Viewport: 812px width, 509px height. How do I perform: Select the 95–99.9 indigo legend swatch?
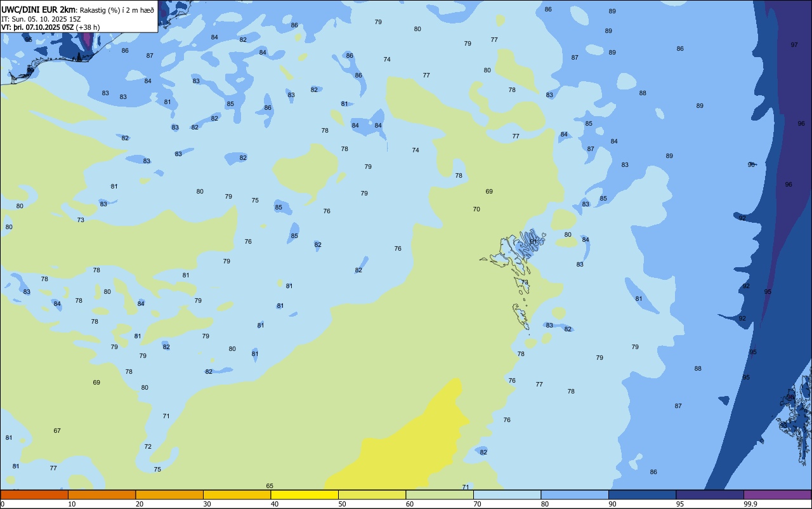[710, 494]
